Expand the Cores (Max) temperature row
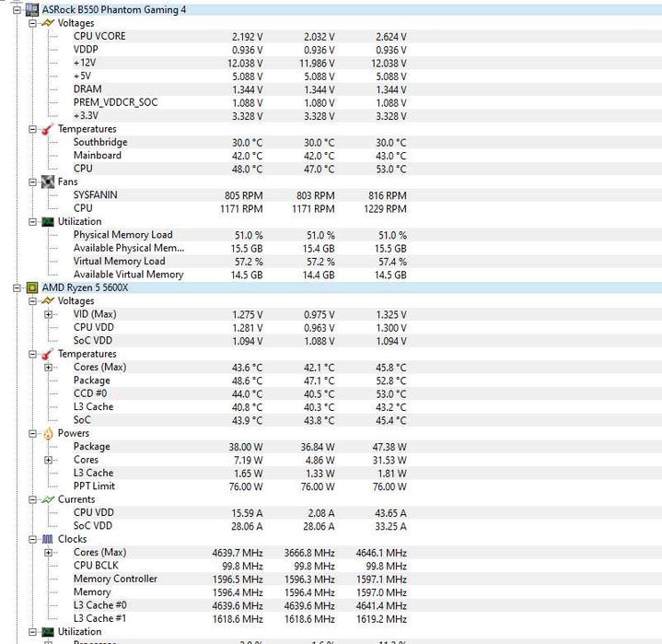The width and height of the screenshot is (662, 644). (48, 368)
